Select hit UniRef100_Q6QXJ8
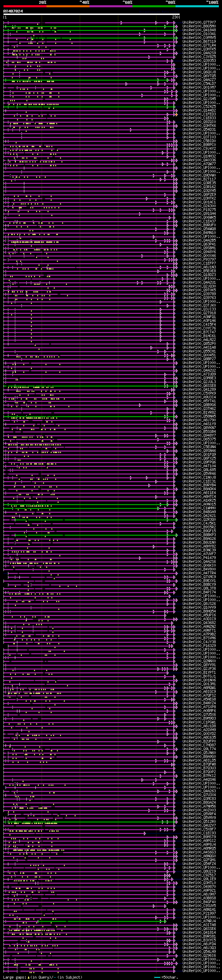Screen dimensions: 222x980 [199, 72]
